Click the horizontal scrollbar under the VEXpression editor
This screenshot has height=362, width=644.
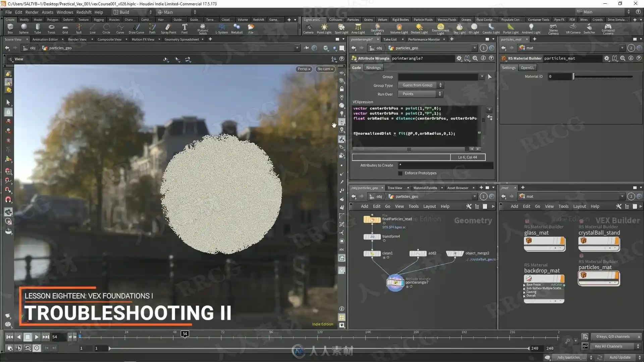point(409,149)
